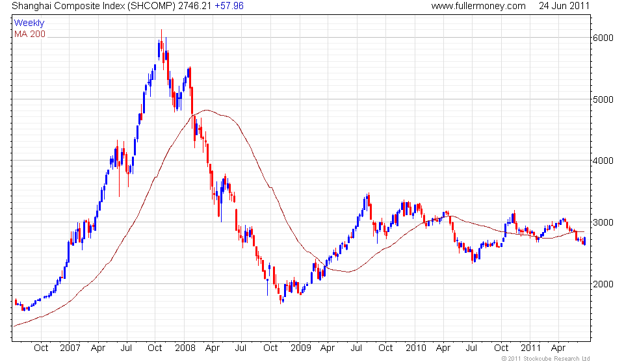Select the 2011 marker on time axis

pyautogui.click(x=531, y=348)
